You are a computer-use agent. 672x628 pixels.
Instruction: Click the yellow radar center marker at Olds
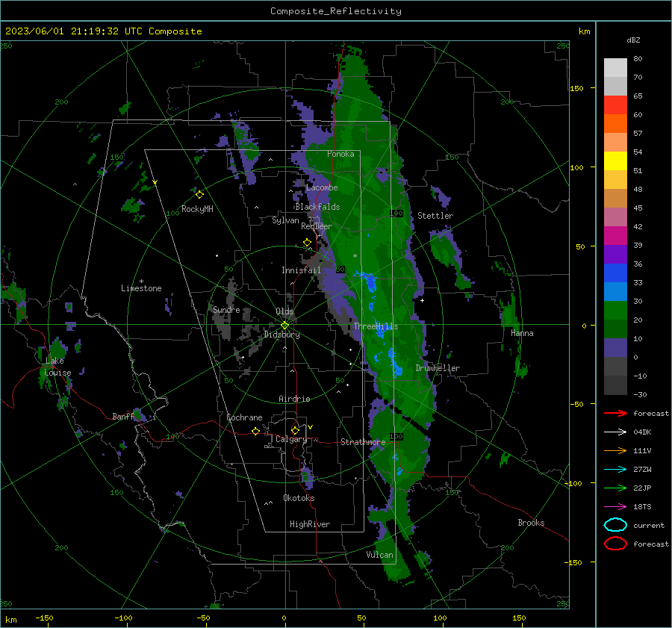pos(284,326)
